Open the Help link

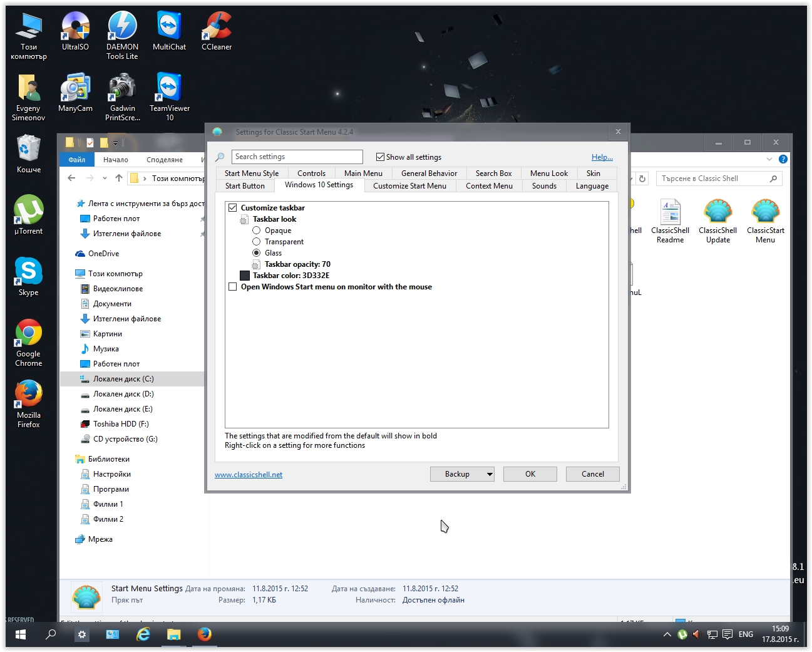click(602, 157)
